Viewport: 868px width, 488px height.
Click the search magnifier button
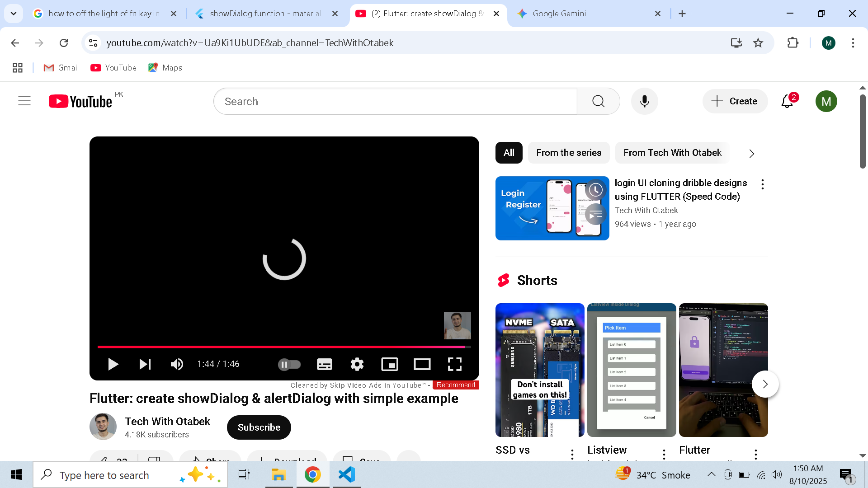click(599, 101)
